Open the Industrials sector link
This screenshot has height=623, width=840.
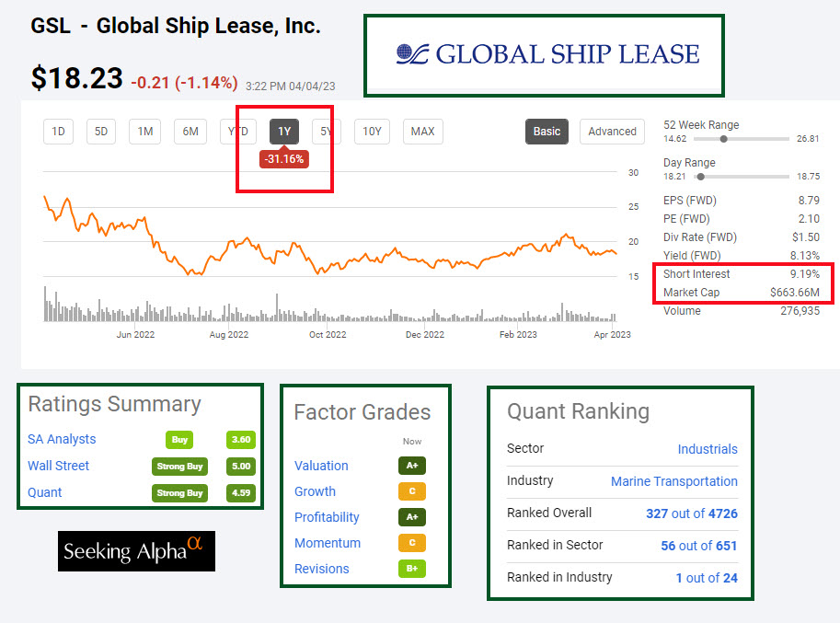pos(707,449)
